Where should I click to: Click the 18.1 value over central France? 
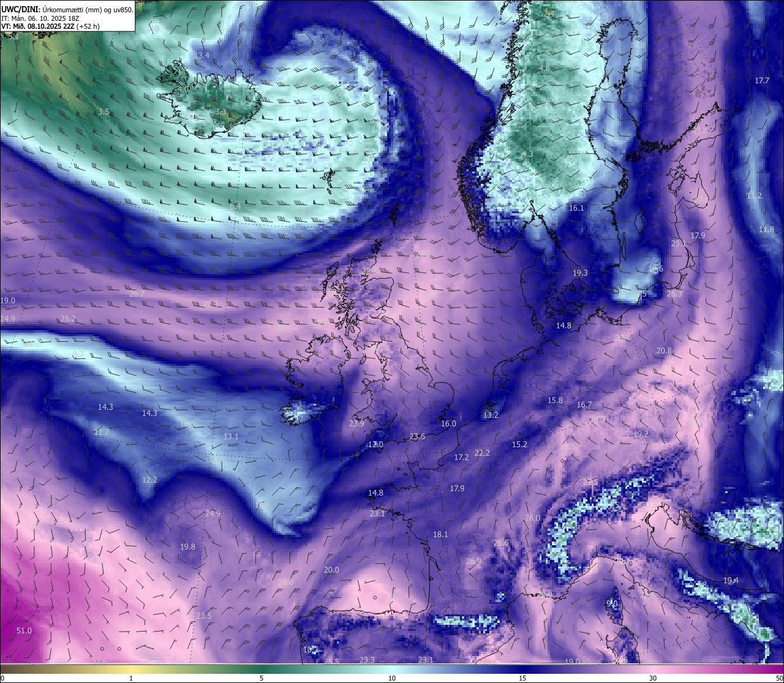[x=440, y=535]
